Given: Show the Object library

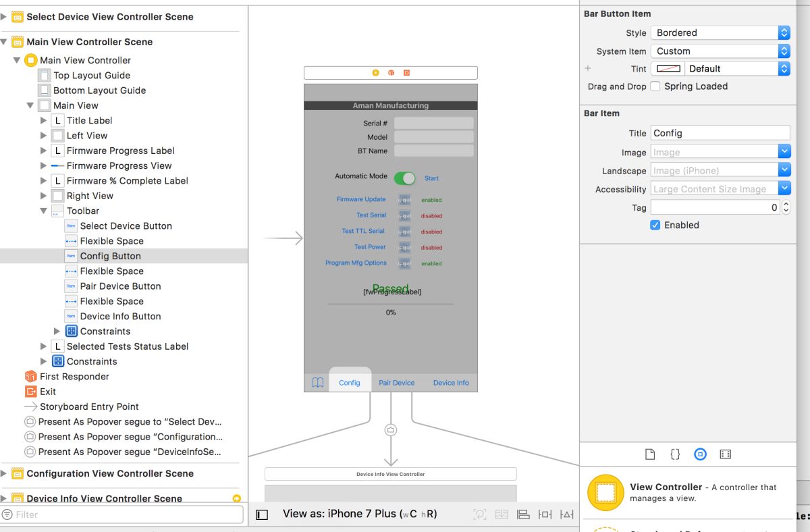Looking at the screenshot, I should [700, 454].
